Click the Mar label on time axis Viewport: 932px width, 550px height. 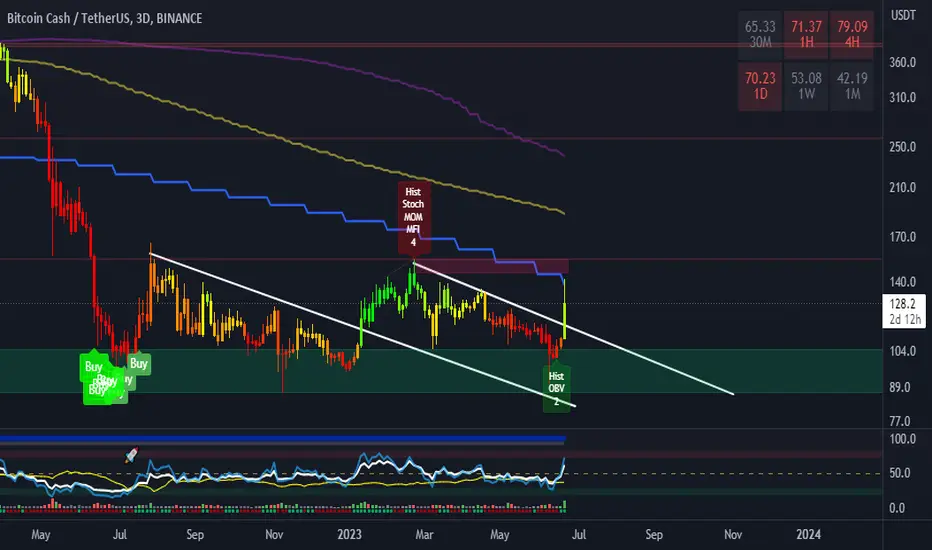click(x=424, y=535)
